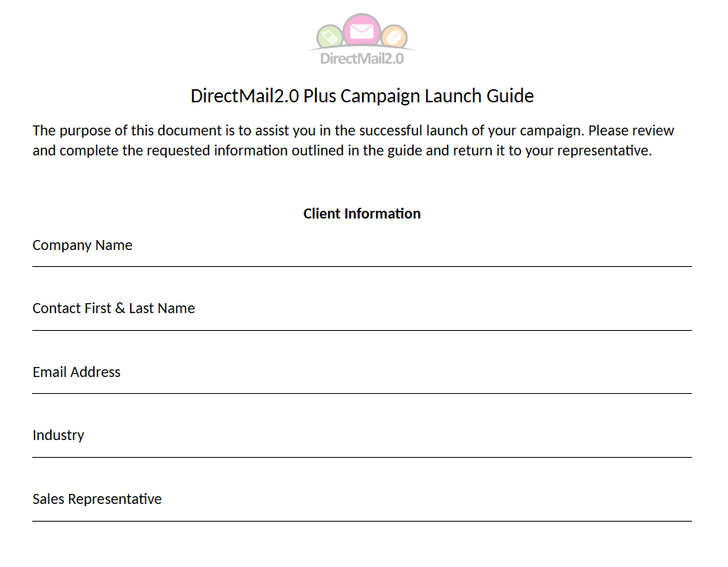
Task: Click the Contact First & Last Name field
Action: point(361,317)
